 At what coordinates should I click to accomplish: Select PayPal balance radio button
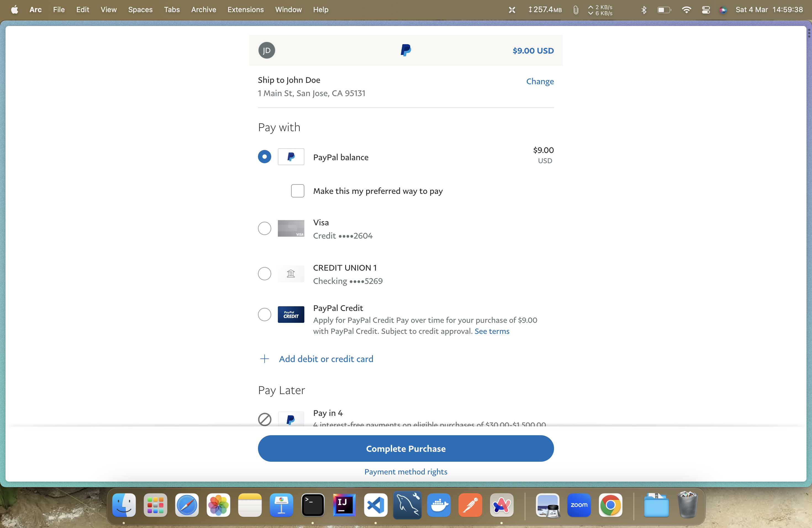(x=264, y=156)
